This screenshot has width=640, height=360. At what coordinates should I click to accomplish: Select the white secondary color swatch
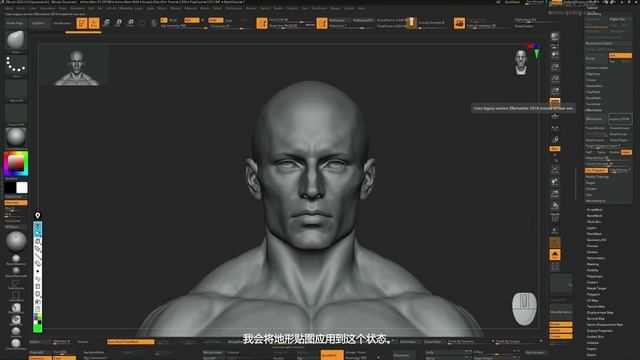[22, 187]
